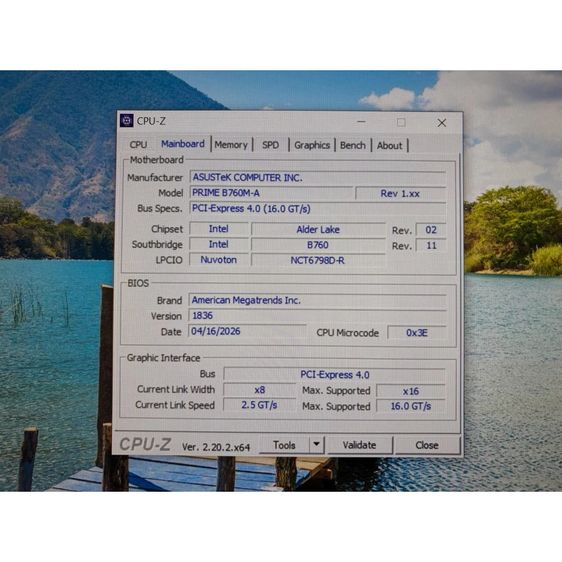Switch to the Graphics tab

coord(312,145)
